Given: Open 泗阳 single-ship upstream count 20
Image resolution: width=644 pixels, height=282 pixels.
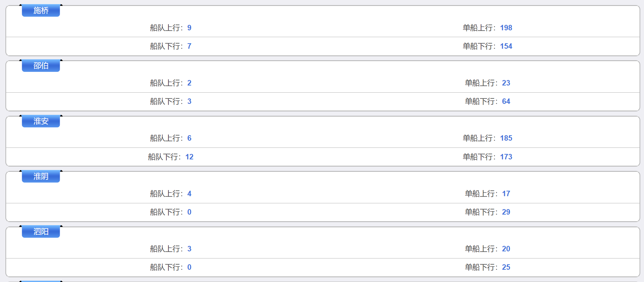Looking at the screenshot, I should (x=506, y=249).
